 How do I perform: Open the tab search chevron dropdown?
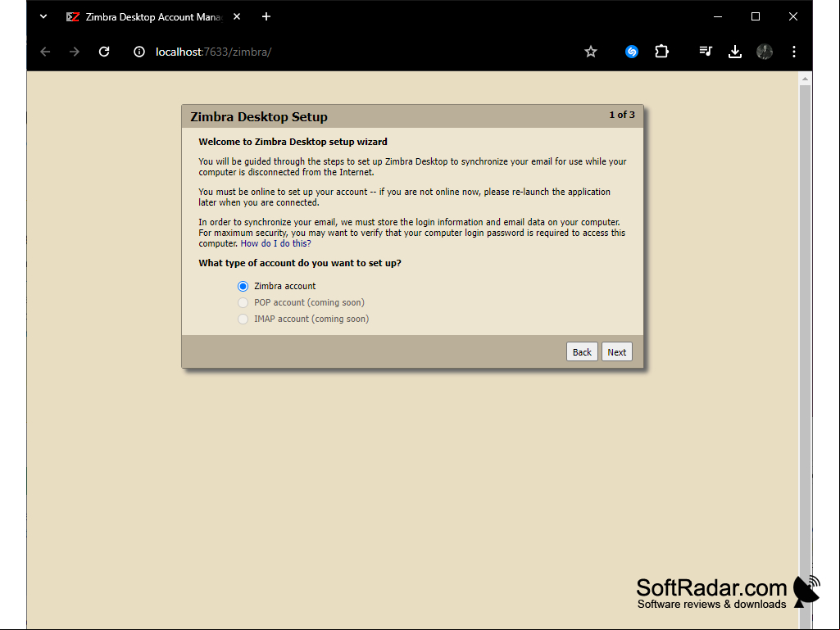[x=43, y=16]
